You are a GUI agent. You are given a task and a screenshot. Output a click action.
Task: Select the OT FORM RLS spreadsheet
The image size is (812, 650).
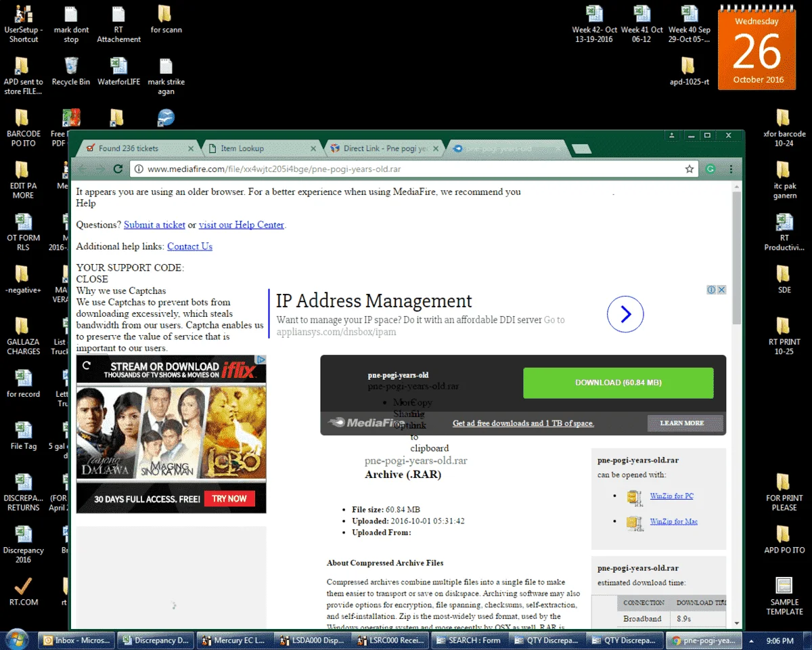point(24,232)
